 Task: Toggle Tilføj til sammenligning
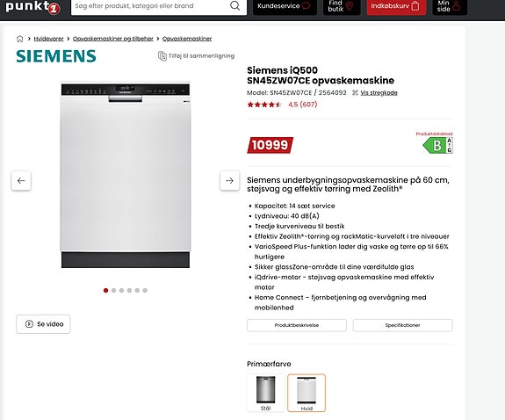pyautogui.click(x=196, y=55)
